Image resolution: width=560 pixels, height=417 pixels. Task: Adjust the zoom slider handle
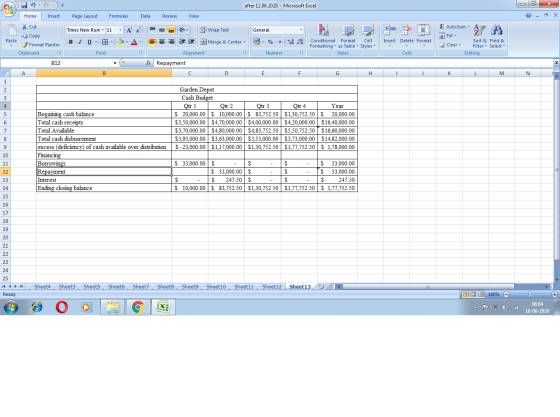point(530,294)
